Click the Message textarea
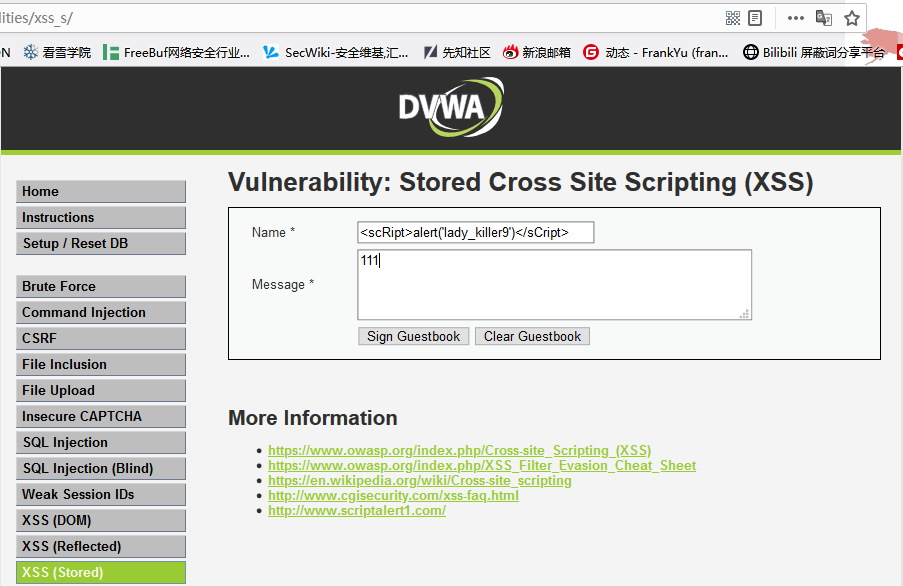Viewport: 903px width, 586px height. tap(555, 285)
